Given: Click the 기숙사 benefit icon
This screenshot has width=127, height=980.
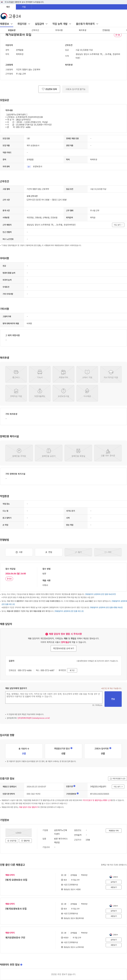Looking at the screenshot, I should click(x=40, y=374).
